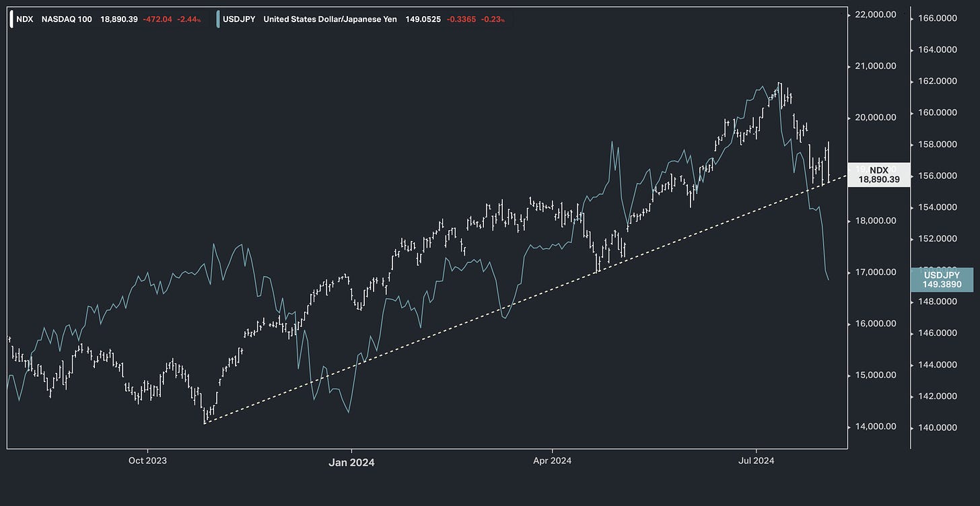The image size is (980, 506).
Task: Click the 142.0000 USDJPY axis label
Action: 938,396
